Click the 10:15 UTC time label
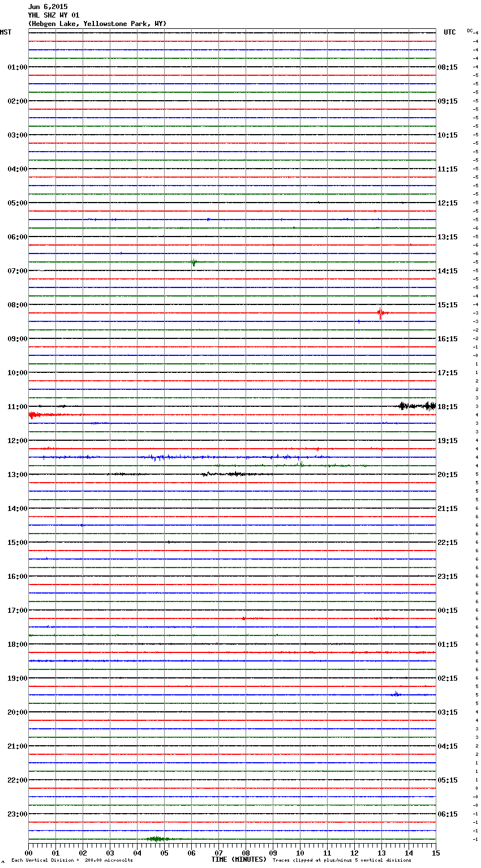The height and width of the screenshot is (868, 481). click(448, 135)
